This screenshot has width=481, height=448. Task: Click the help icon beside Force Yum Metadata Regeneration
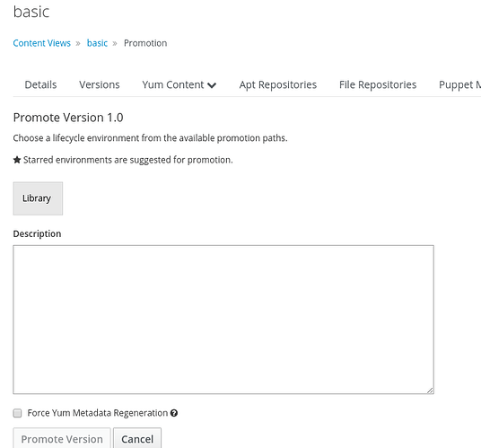pyautogui.click(x=174, y=413)
